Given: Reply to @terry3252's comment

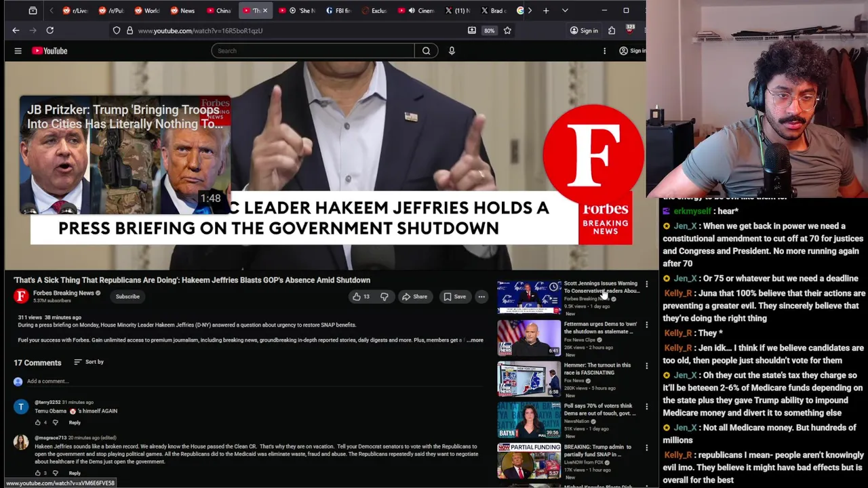Looking at the screenshot, I should [x=75, y=422].
